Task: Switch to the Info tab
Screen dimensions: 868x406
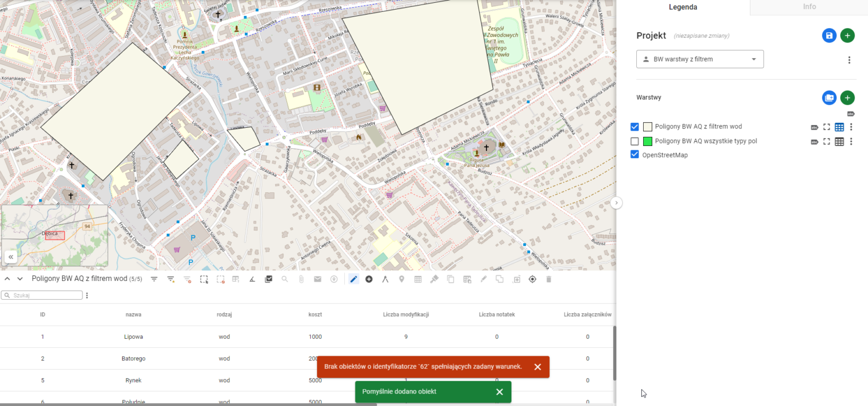Action: (809, 7)
